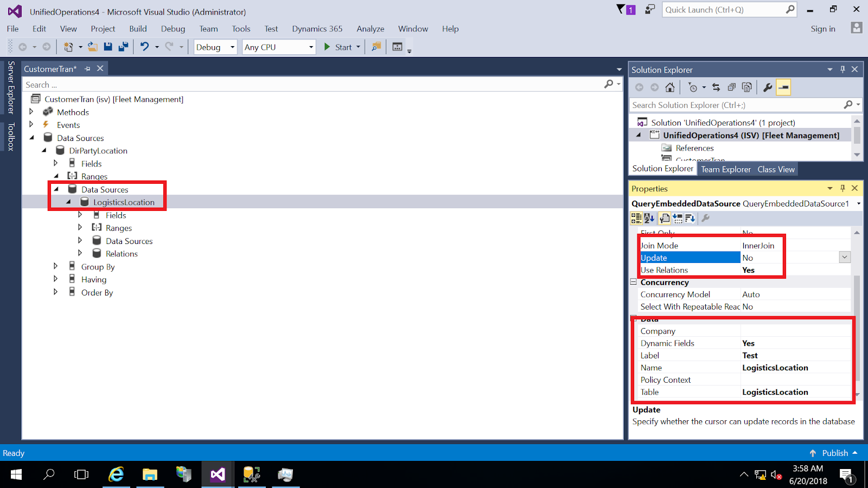This screenshot has height=488, width=868.
Task: Click the Send Feedback icon
Action: click(649, 10)
